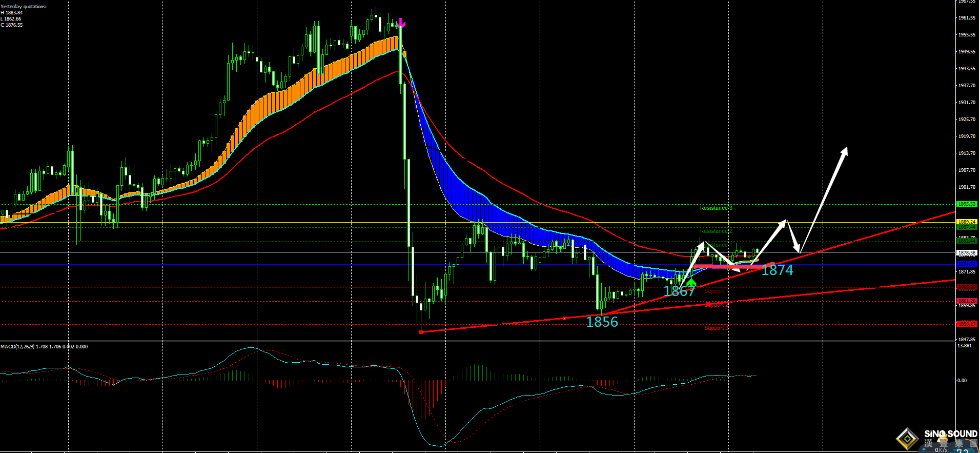Click the green 1895.53 price tag
The height and width of the screenshot is (453, 980).
click(967, 204)
